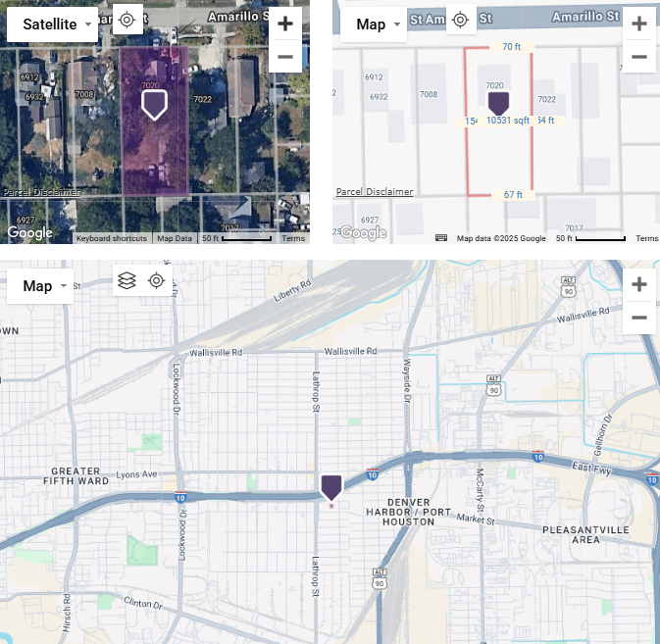Zoom out on the area map
The height and width of the screenshot is (644, 660).
(639, 318)
